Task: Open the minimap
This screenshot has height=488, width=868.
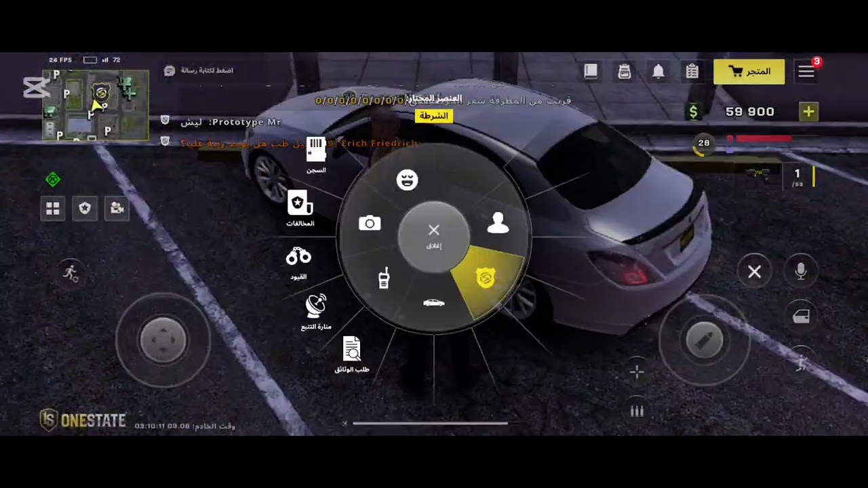Action: [x=96, y=105]
